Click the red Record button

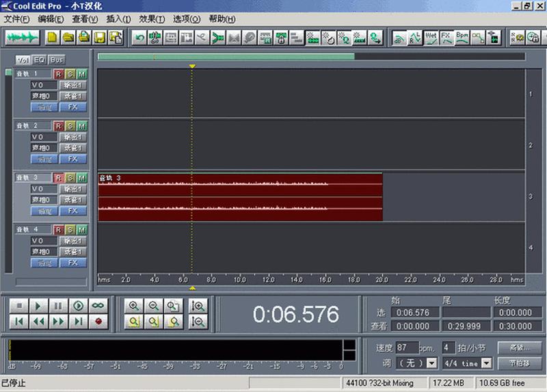[x=98, y=322]
